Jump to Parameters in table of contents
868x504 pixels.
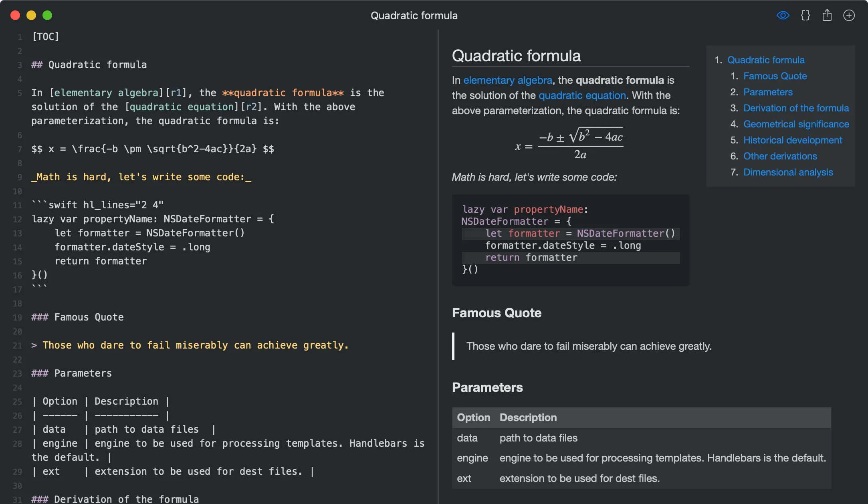[768, 92]
